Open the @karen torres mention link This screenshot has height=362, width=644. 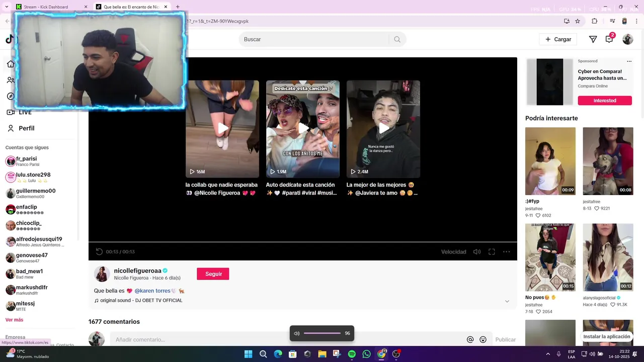tap(152, 291)
